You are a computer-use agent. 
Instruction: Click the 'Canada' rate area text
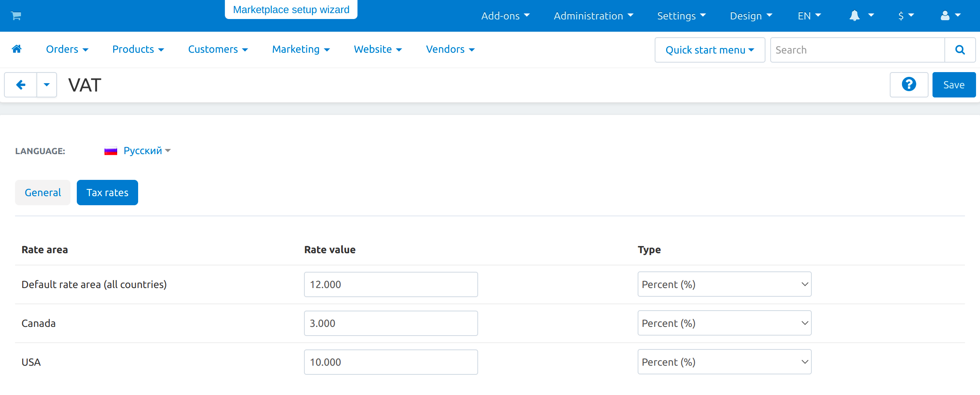[38, 323]
